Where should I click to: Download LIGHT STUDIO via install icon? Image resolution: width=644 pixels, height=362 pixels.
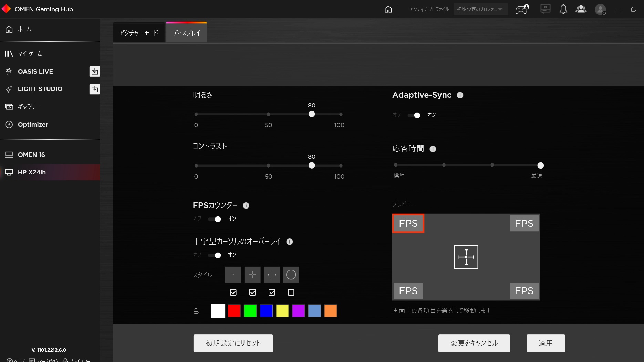[94, 89]
